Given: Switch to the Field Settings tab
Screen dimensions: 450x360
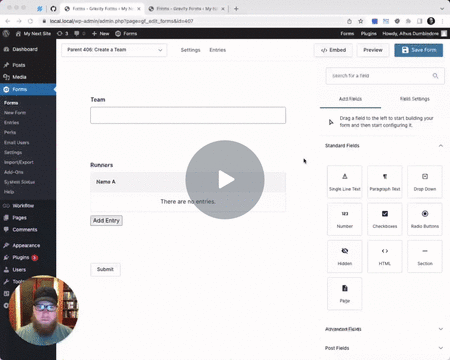Looking at the screenshot, I should [415, 99].
